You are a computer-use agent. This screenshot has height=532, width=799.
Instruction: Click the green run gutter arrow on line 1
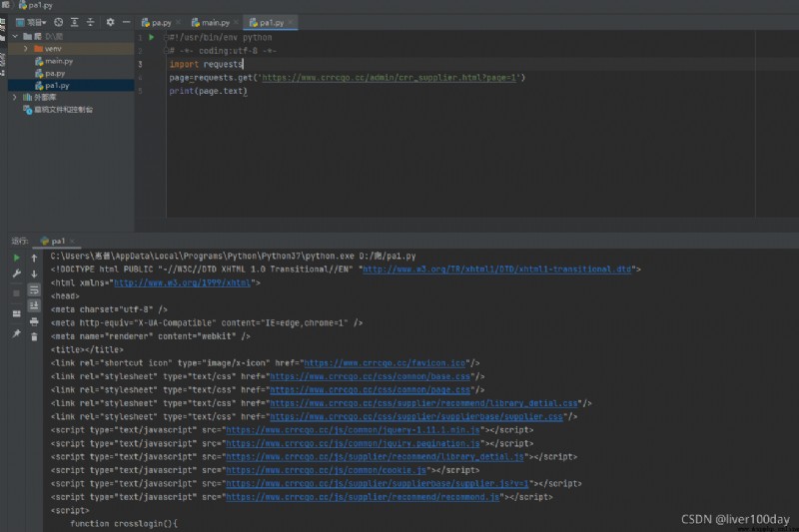pos(152,37)
